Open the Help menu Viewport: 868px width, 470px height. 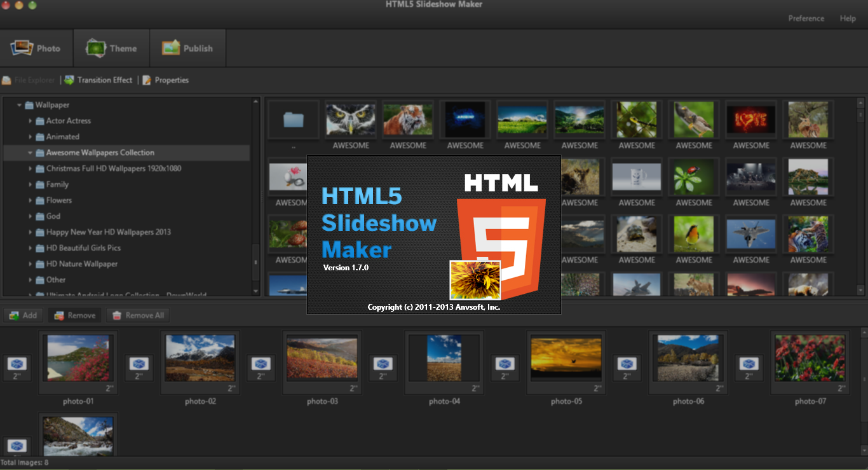coord(848,18)
